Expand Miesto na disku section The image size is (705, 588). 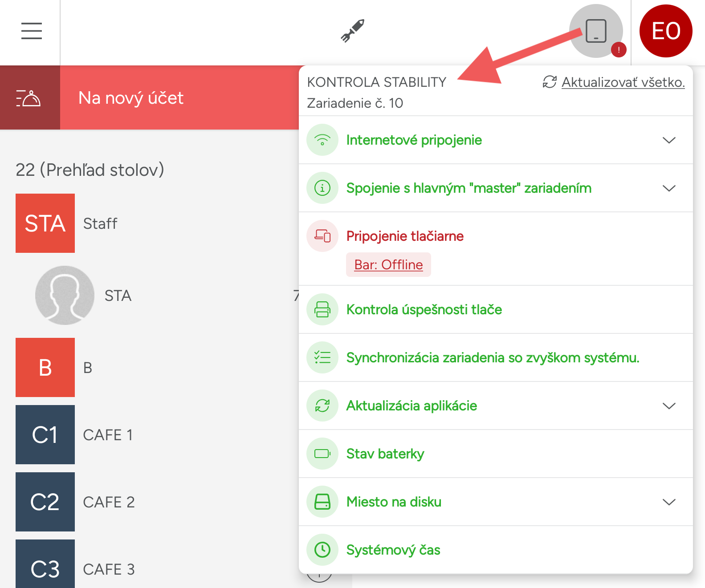669,502
